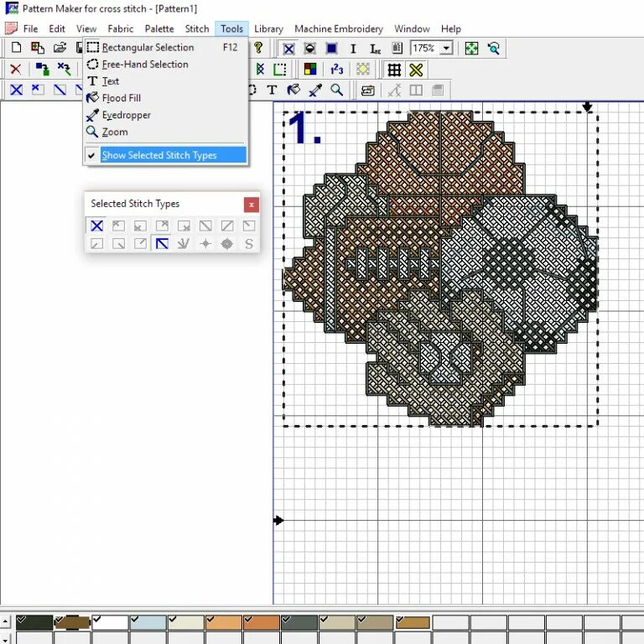Select the white palette swatch
Image resolution: width=644 pixels, height=644 pixels.
pos(110,622)
